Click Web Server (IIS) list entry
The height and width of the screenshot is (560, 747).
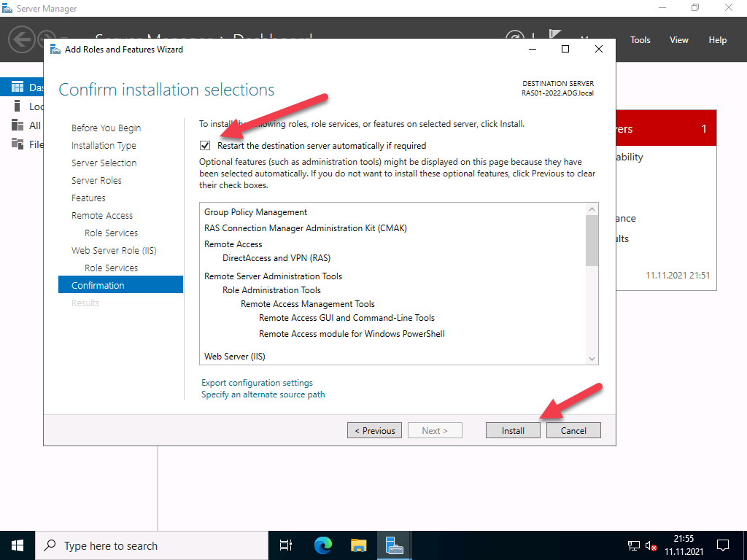[x=234, y=356]
